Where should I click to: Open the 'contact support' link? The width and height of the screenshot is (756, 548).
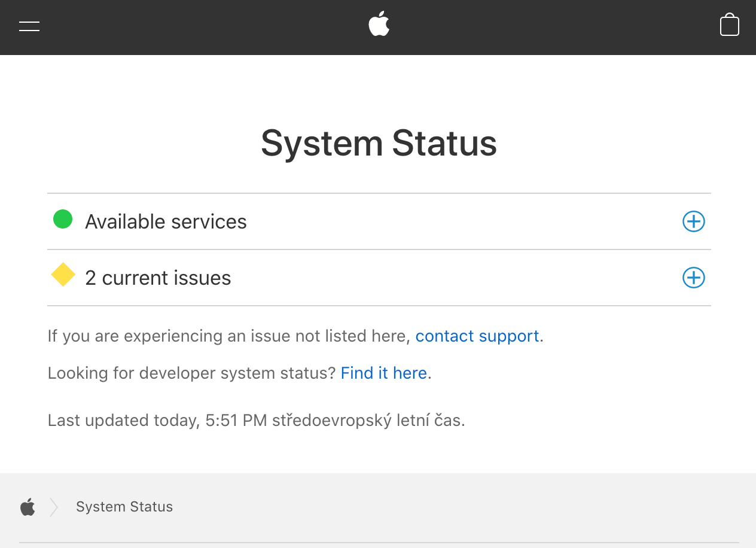click(x=477, y=336)
